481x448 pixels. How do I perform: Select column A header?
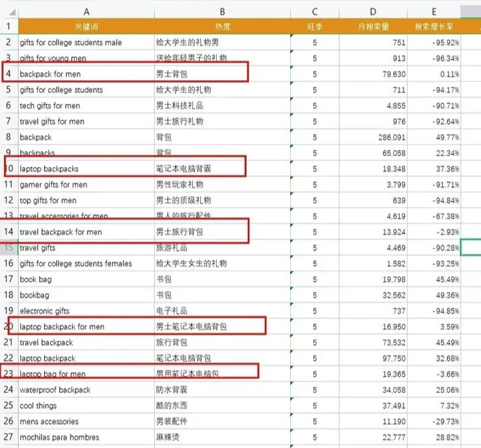point(86,12)
